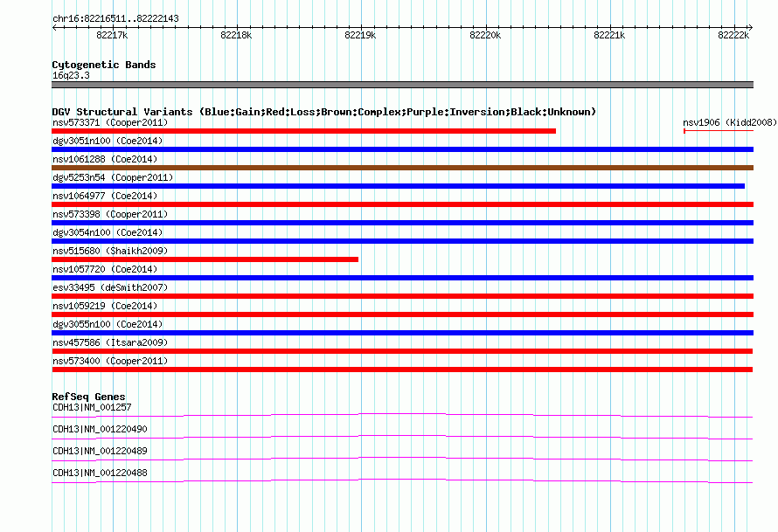Select the nsv457586 (Itsara2009) red bar
Image resolution: width=778 pixels, height=532 pixels.
(402, 351)
